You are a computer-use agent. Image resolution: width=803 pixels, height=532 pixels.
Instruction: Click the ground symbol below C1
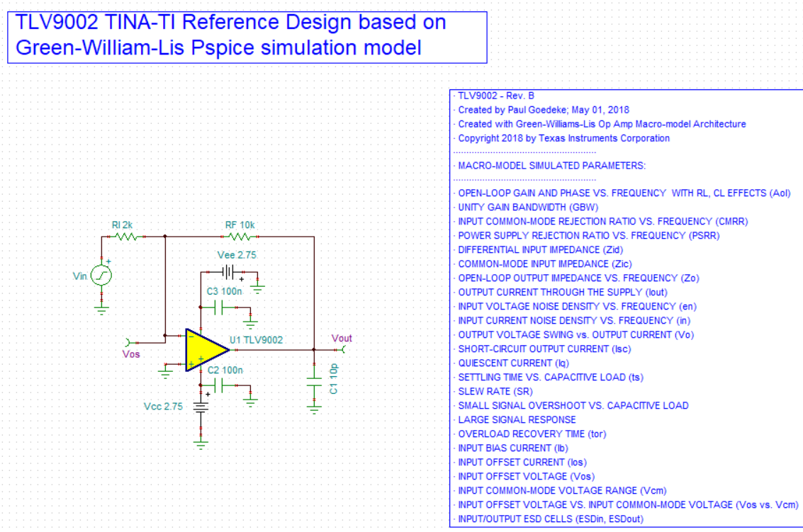coord(314,408)
